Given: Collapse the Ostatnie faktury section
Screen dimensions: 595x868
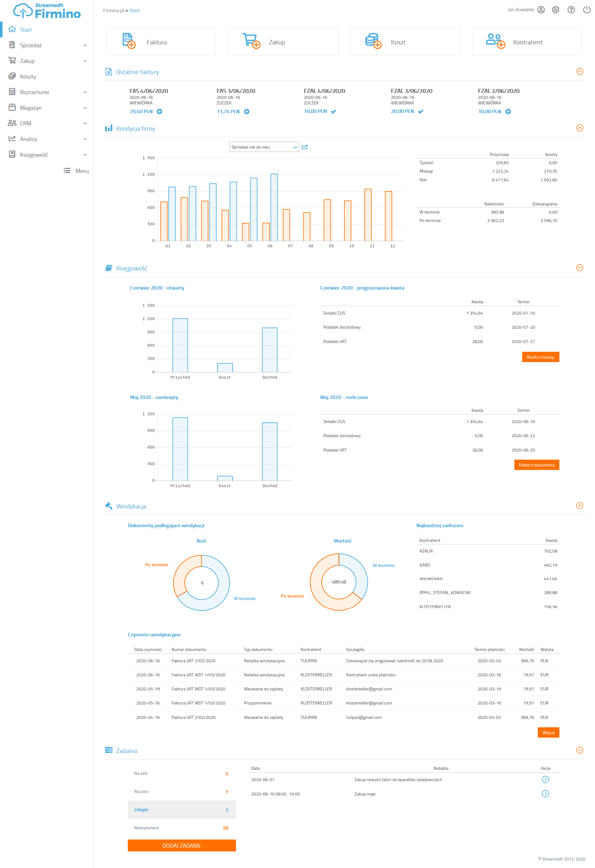Looking at the screenshot, I should (x=579, y=71).
